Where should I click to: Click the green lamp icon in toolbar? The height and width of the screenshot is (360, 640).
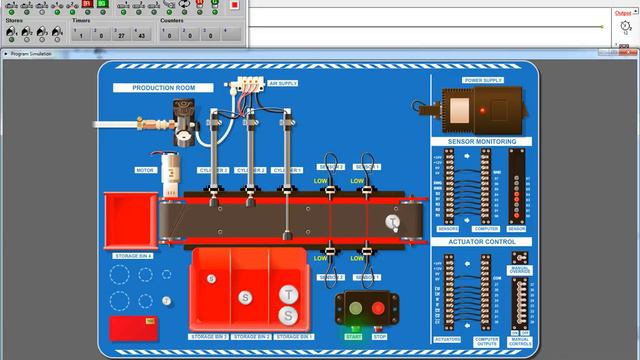pos(215,4)
